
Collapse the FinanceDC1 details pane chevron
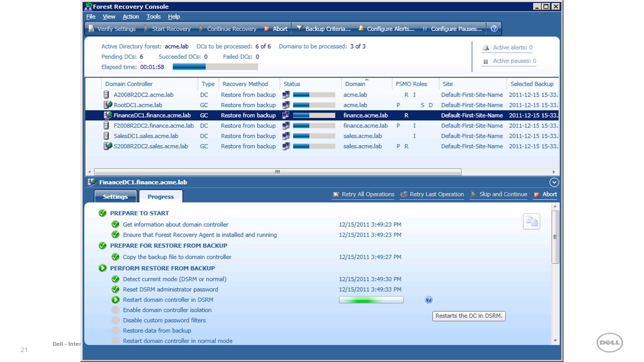click(x=554, y=183)
